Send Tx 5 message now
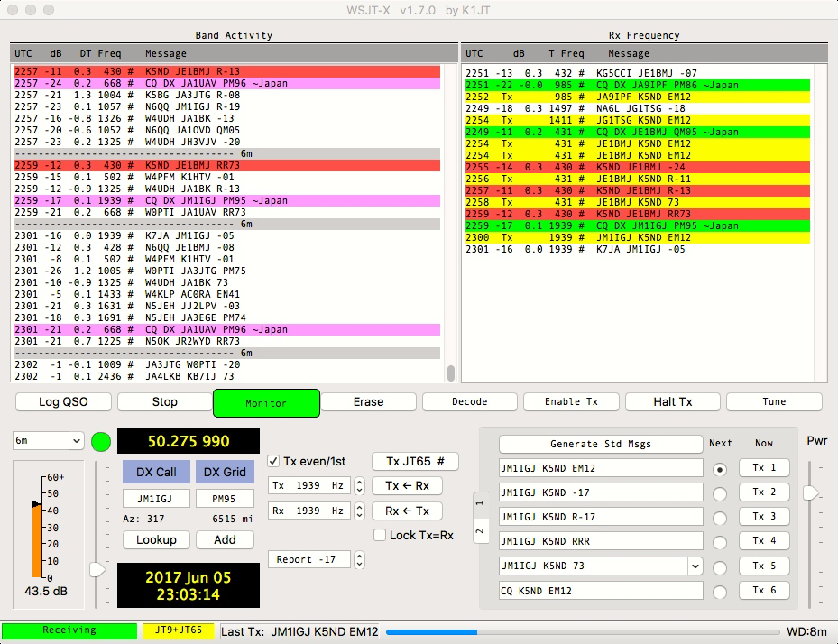 tap(764, 566)
